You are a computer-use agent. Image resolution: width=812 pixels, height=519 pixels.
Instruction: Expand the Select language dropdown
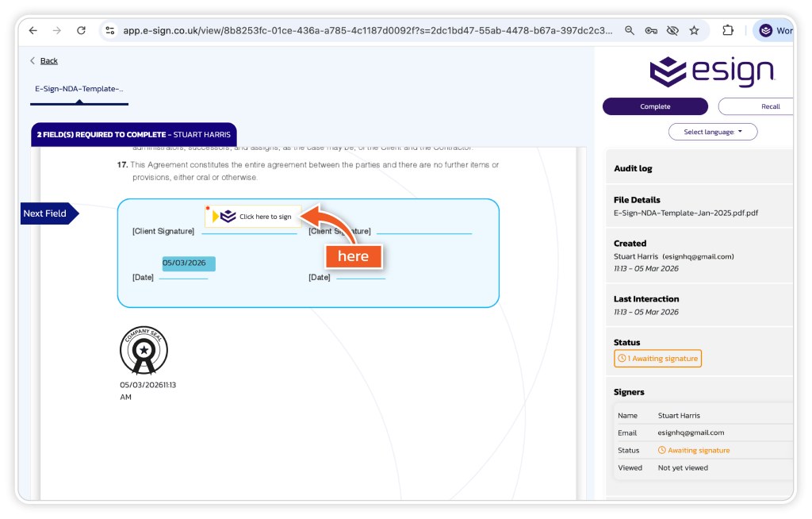(712, 132)
